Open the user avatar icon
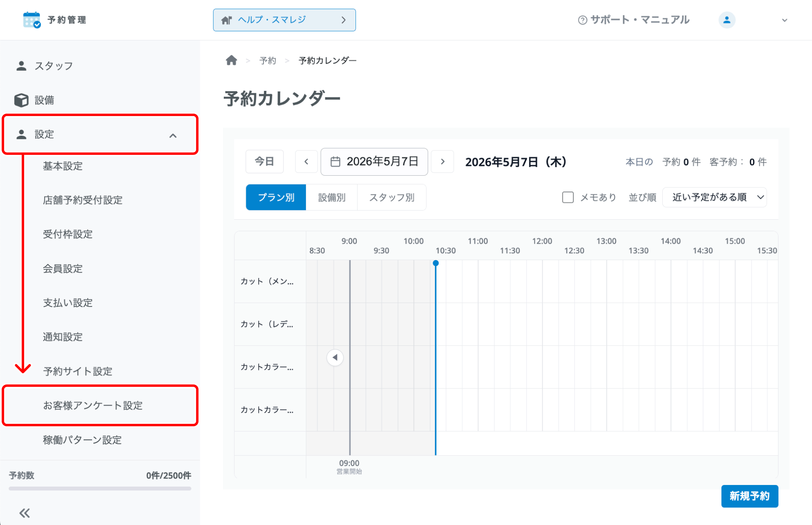 pos(727,20)
